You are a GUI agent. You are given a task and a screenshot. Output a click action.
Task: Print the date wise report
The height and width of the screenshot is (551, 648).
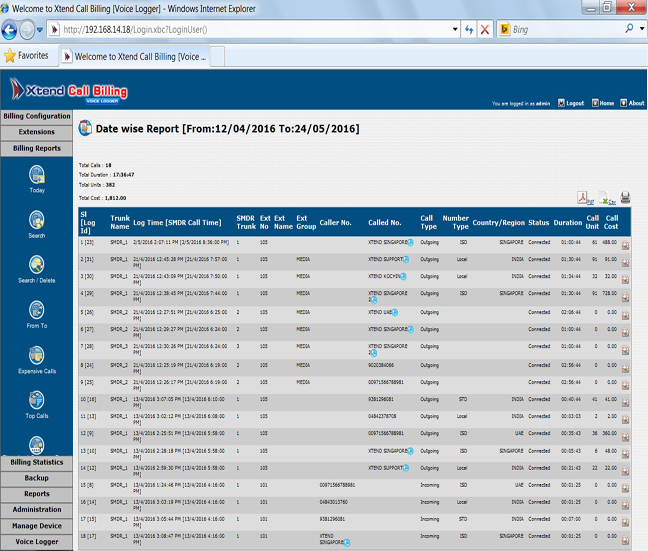pyautogui.click(x=625, y=197)
